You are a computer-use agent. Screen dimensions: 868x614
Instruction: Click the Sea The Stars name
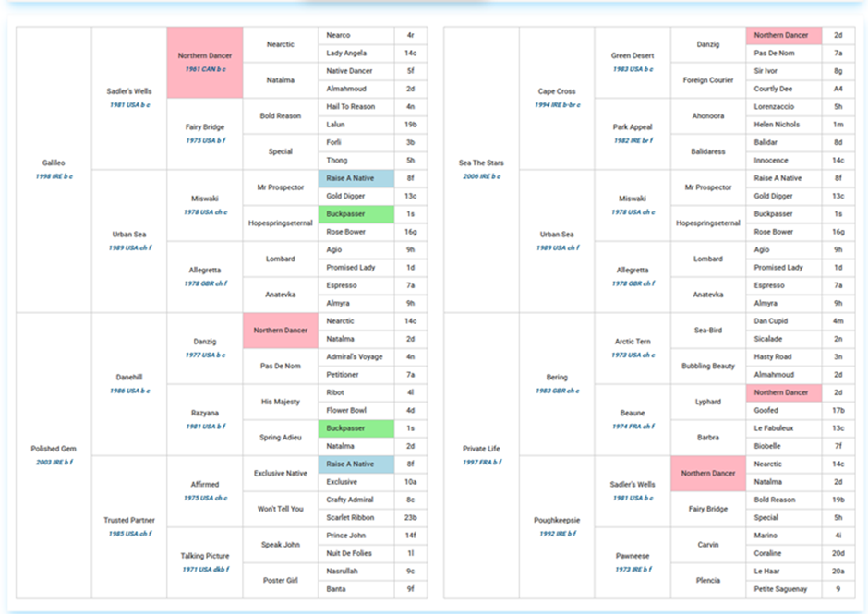(481, 163)
